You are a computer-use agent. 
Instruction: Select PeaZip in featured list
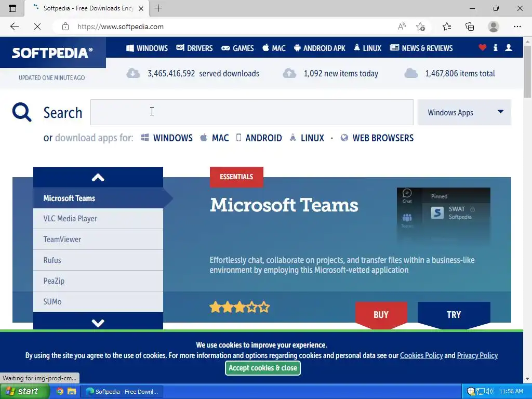coord(98,281)
